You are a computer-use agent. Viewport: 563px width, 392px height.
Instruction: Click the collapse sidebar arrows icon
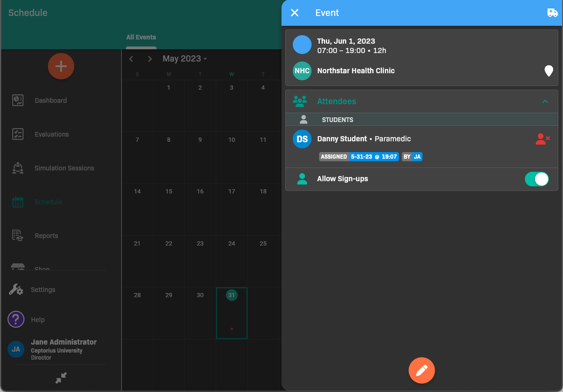coord(61,378)
